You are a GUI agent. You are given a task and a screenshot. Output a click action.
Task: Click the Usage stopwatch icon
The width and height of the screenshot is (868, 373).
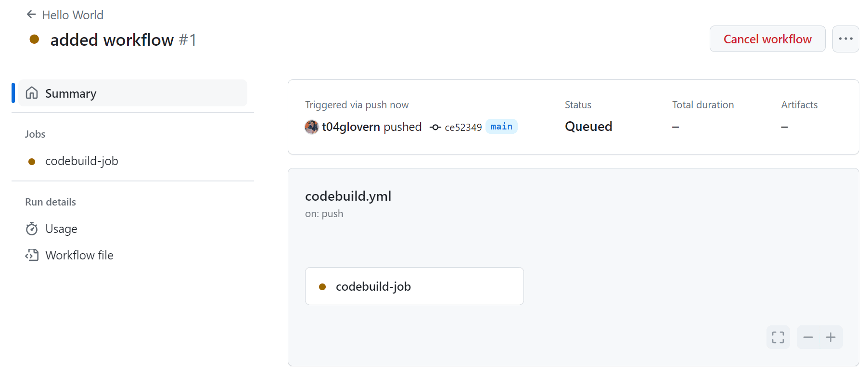coord(32,229)
